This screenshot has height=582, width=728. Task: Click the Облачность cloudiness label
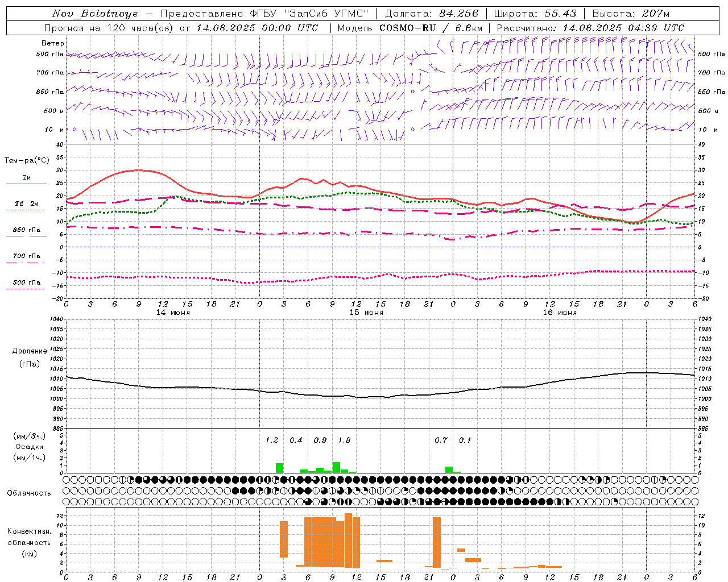pyautogui.click(x=29, y=493)
